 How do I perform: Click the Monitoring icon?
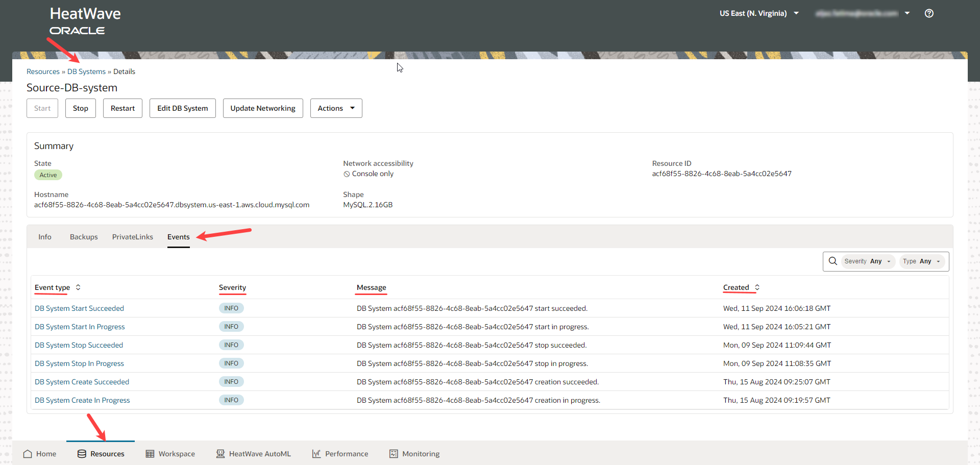click(x=394, y=454)
